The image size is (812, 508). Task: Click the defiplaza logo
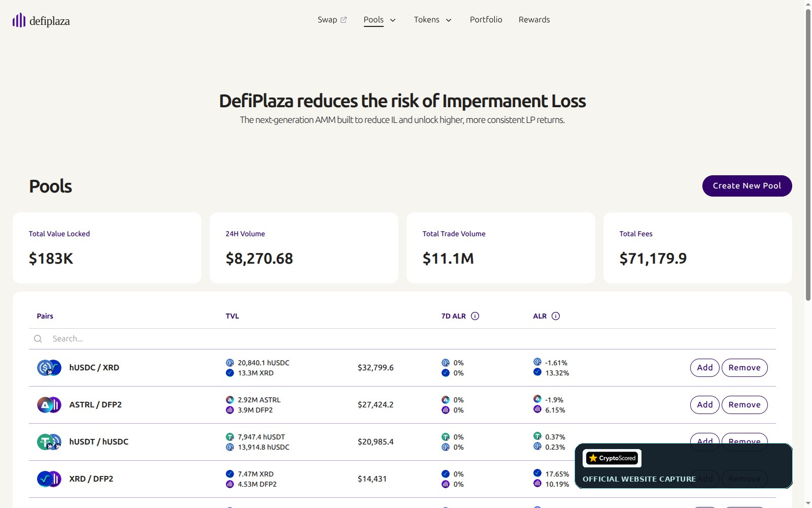(41, 20)
